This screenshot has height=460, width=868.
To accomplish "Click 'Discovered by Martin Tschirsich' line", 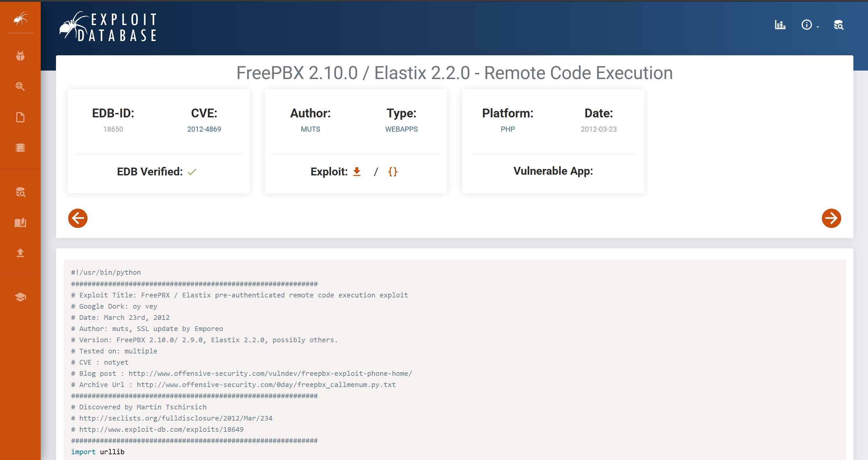I will (x=139, y=407).
